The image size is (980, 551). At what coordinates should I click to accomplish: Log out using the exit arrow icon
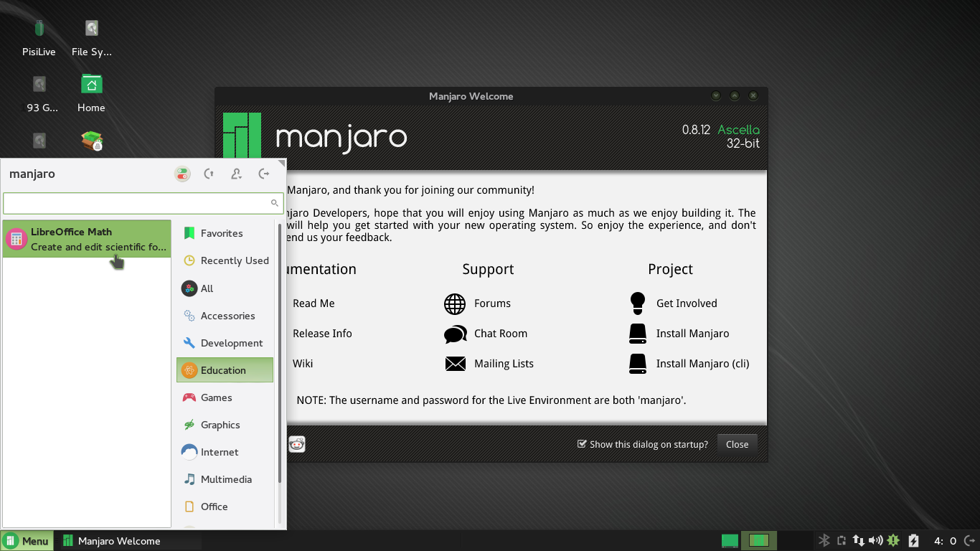[263, 174]
